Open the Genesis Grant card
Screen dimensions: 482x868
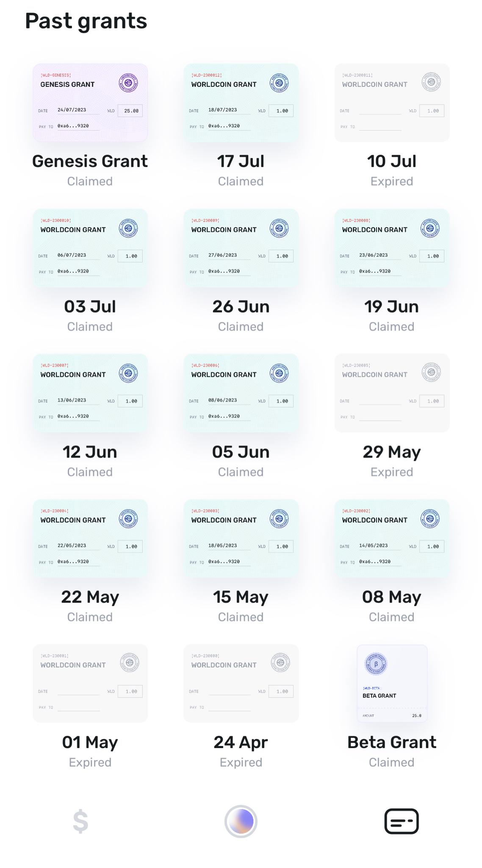click(90, 103)
